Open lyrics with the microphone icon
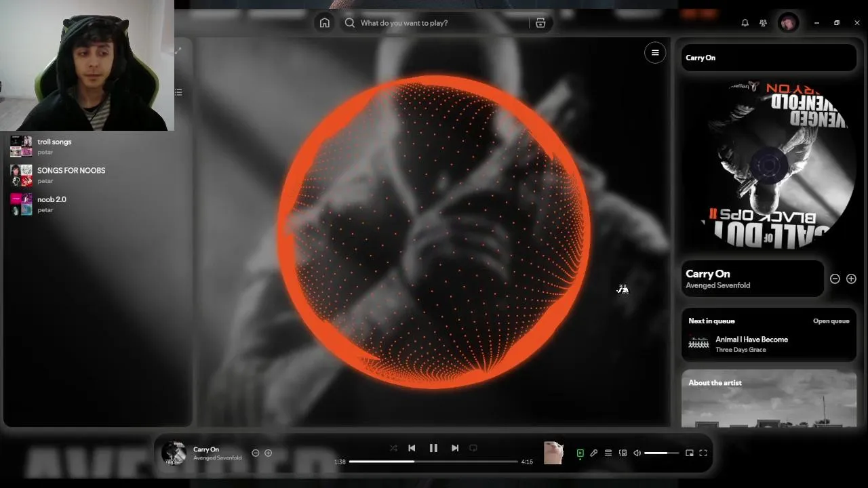The height and width of the screenshot is (488, 868). tap(593, 453)
